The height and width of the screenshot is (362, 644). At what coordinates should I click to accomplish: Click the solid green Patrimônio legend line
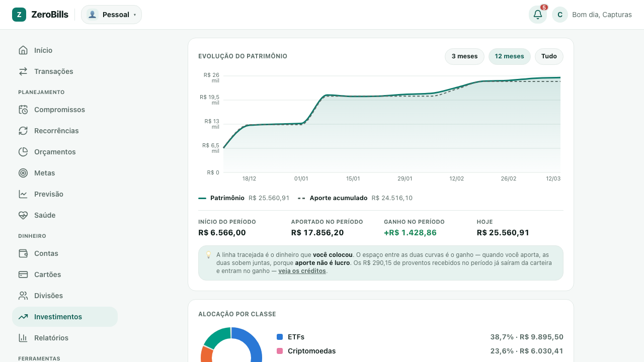[x=202, y=198]
